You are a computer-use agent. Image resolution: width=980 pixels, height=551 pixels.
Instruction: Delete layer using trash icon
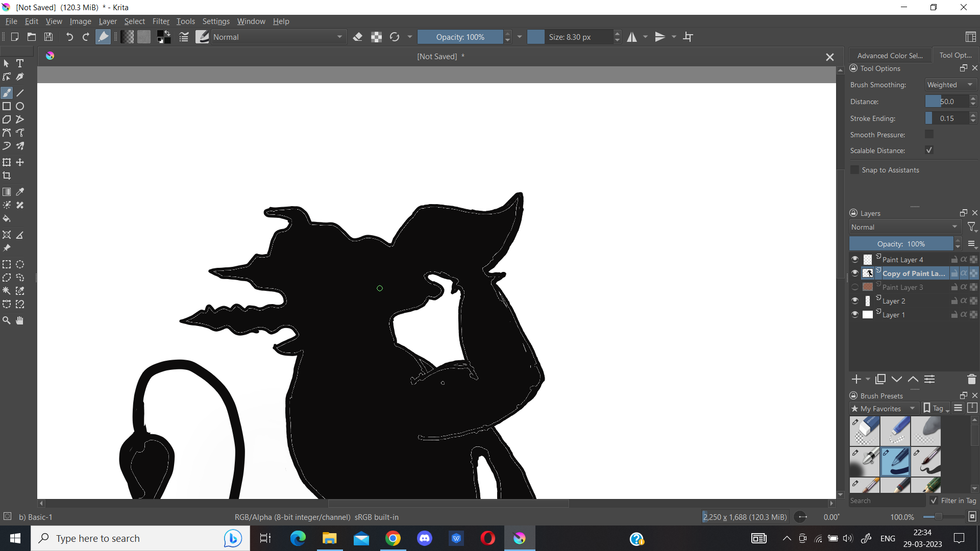point(971,379)
